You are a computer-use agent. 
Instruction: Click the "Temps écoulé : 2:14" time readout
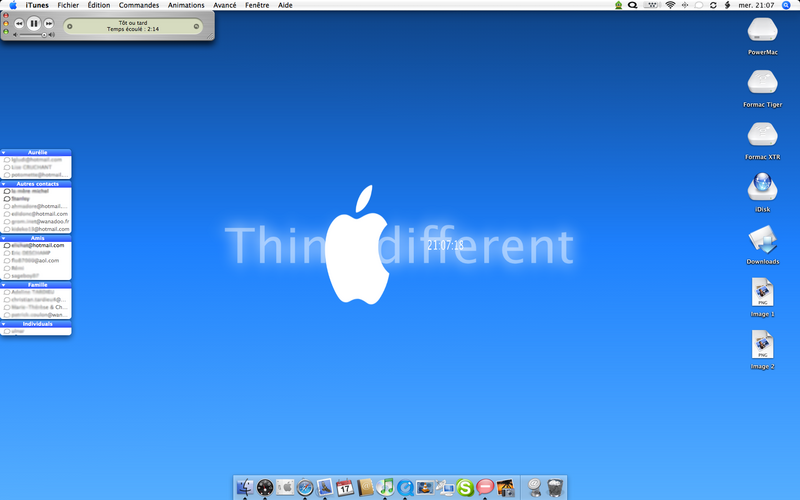[133, 29]
